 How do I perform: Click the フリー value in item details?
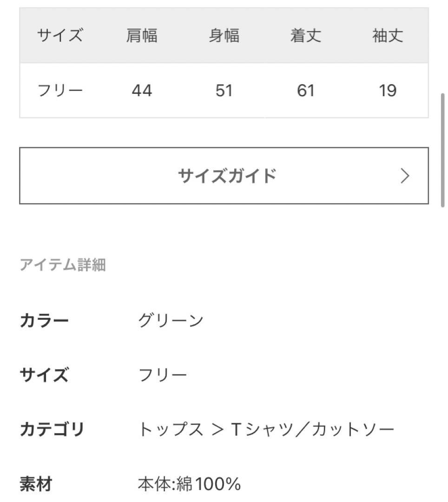tap(162, 375)
